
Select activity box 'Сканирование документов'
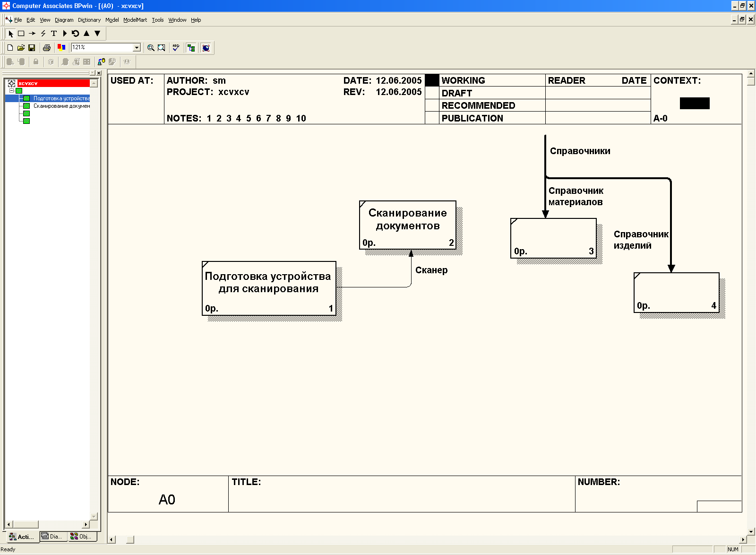tap(408, 225)
